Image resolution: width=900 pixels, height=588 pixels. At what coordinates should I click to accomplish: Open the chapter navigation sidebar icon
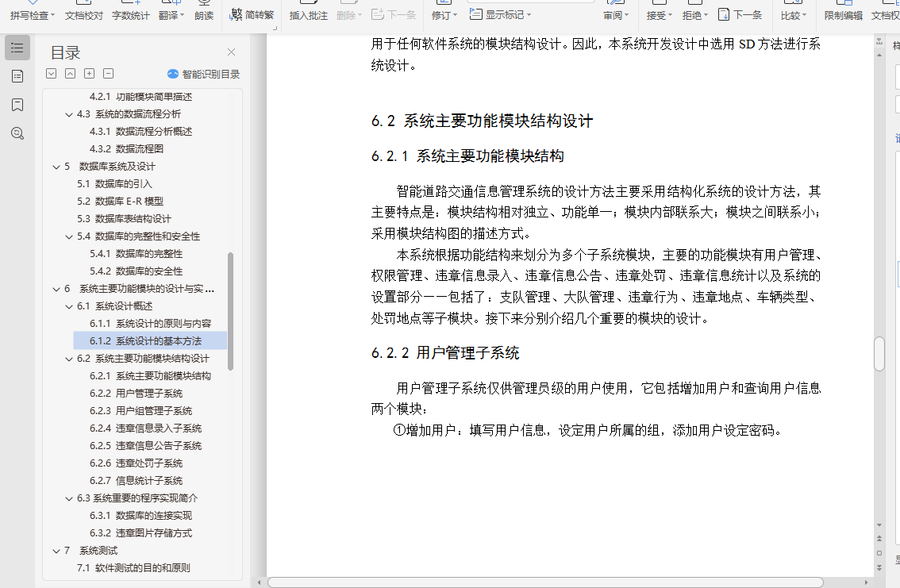pyautogui.click(x=17, y=76)
